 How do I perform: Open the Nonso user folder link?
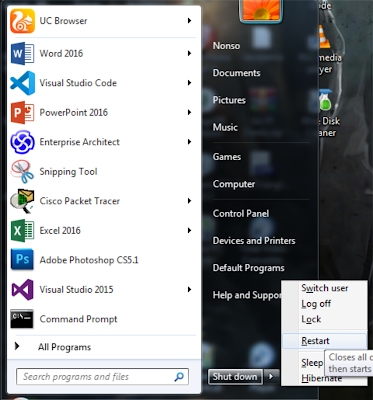226,46
